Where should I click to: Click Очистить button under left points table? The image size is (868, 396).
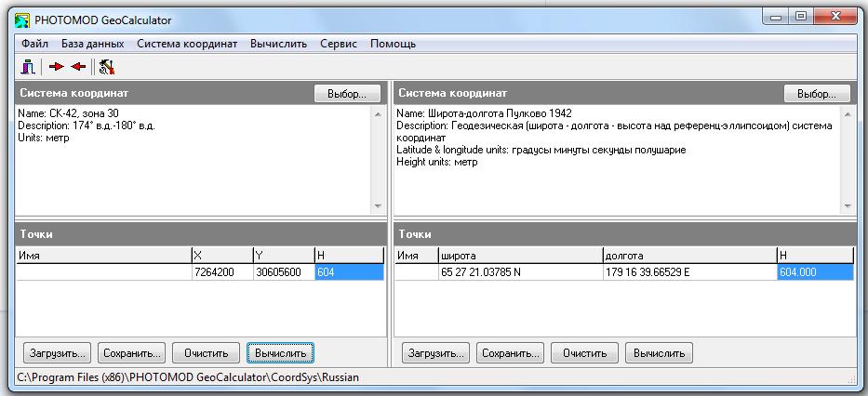tap(206, 353)
